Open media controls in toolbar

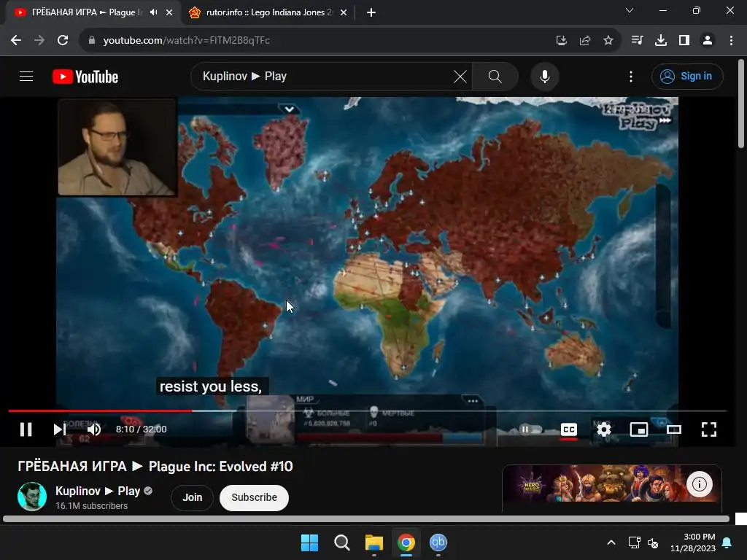pyautogui.click(x=637, y=41)
